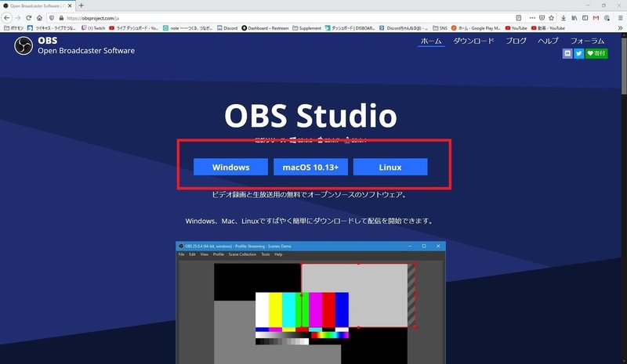Open the Discord bookmark
Viewport: 627px width, 364px height.
click(x=227, y=28)
